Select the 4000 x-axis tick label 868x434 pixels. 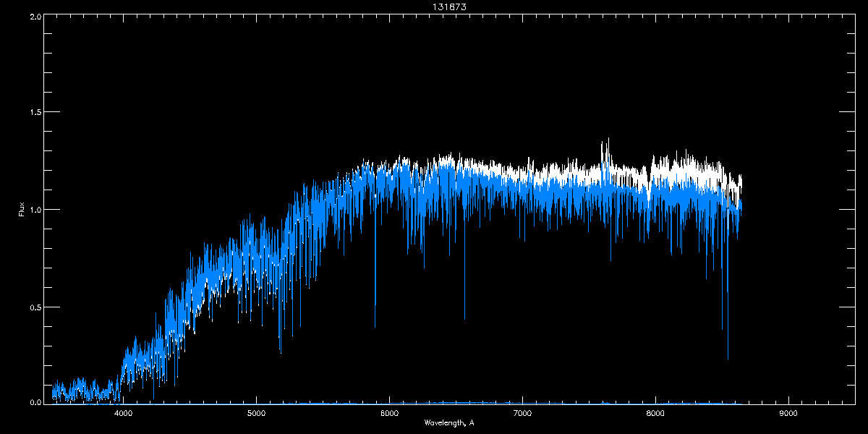coord(123,413)
